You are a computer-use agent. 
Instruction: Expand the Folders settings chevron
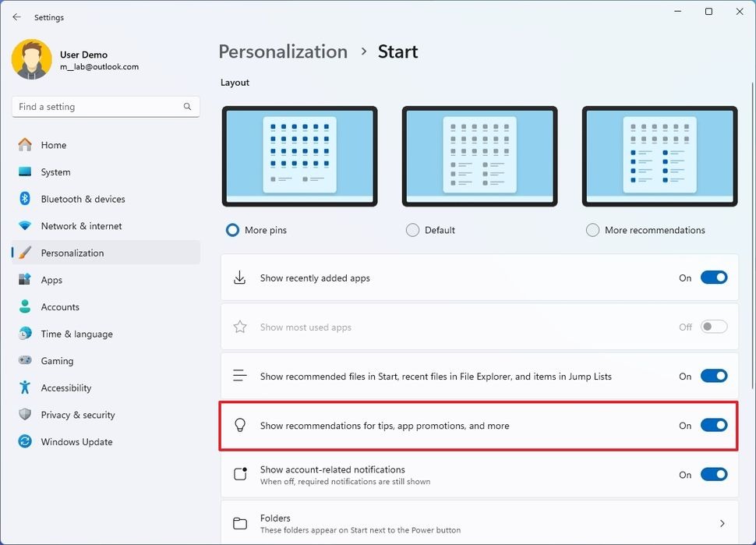722,523
